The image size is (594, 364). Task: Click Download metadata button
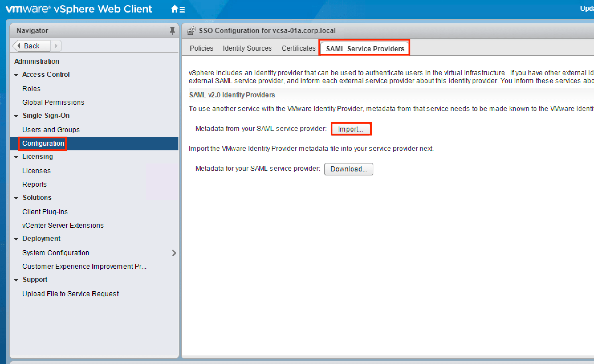coord(349,169)
